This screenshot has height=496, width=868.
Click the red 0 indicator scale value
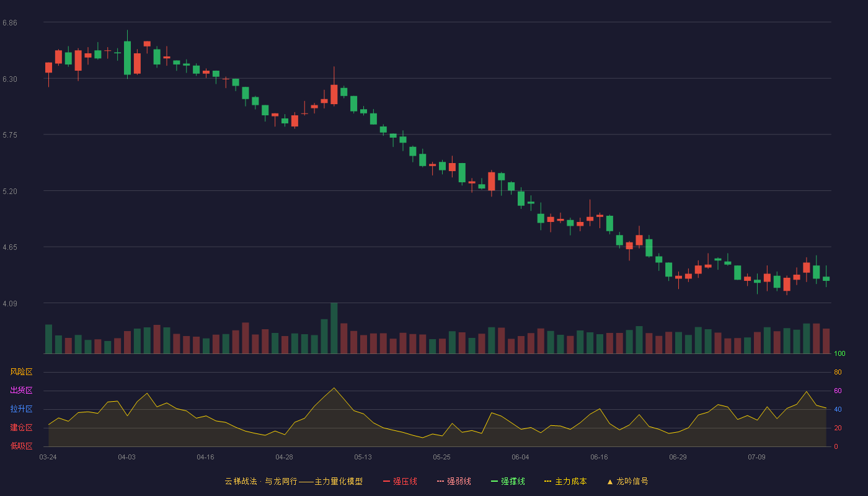[836, 446]
